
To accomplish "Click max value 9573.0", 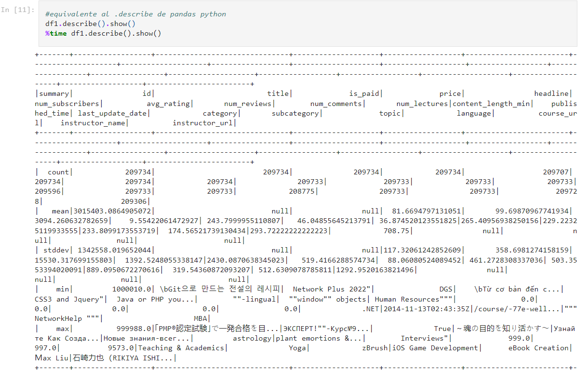I will tap(120, 348).
